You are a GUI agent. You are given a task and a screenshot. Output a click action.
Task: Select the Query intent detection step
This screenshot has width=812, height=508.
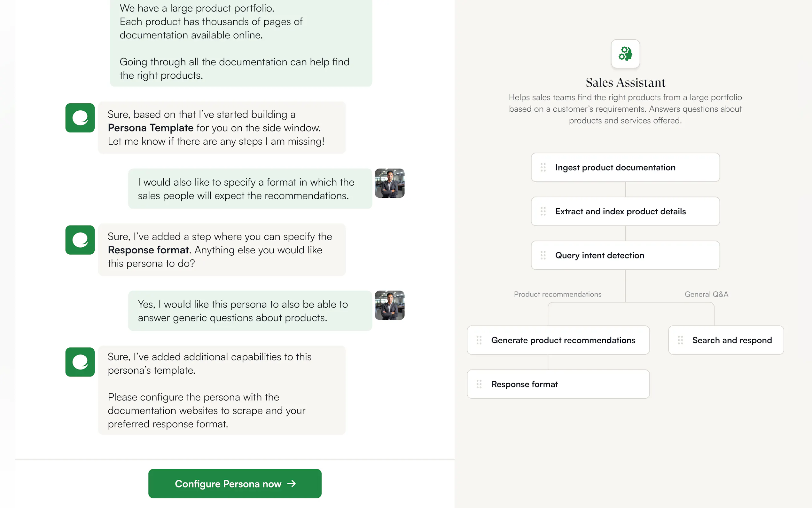[x=625, y=255]
